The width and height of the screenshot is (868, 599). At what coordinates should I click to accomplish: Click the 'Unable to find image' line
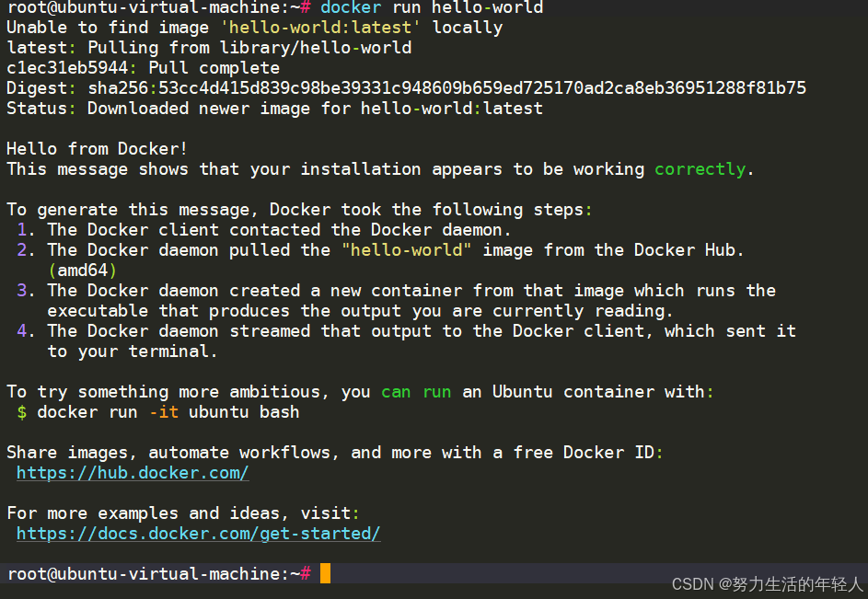255,28
